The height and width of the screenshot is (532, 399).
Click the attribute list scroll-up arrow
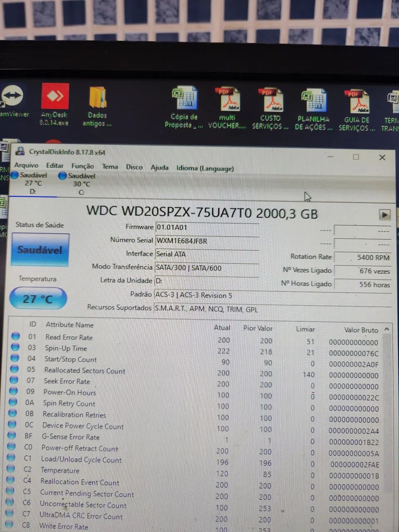coord(387,329)
